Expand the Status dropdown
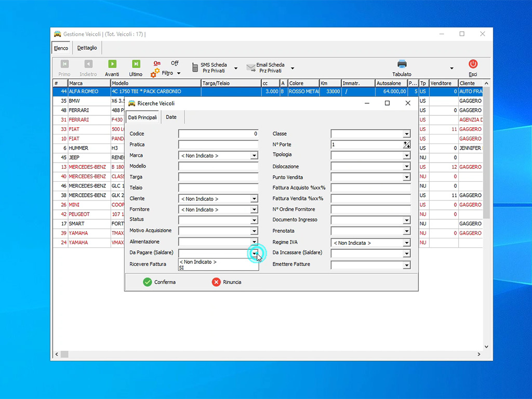The image size is (532, 399). (x=254, y=220)
